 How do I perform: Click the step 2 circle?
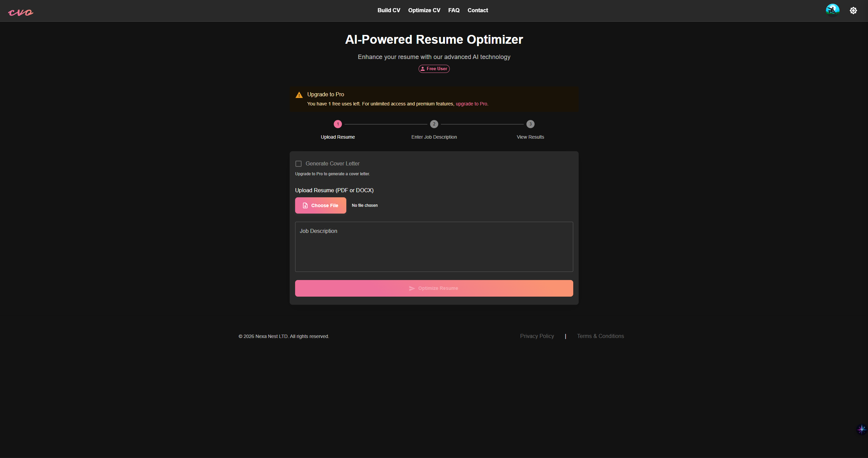click(x=434, y=124)
